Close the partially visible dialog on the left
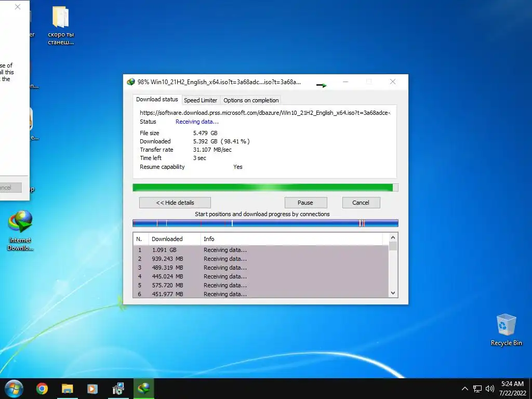The width and height of the screenshot is (532, 399). point(18,7)
